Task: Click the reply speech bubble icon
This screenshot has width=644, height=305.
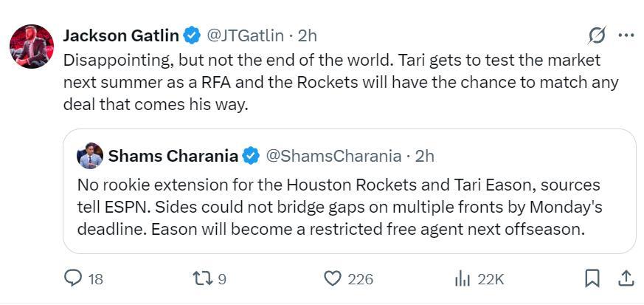Action: point(73,278)
